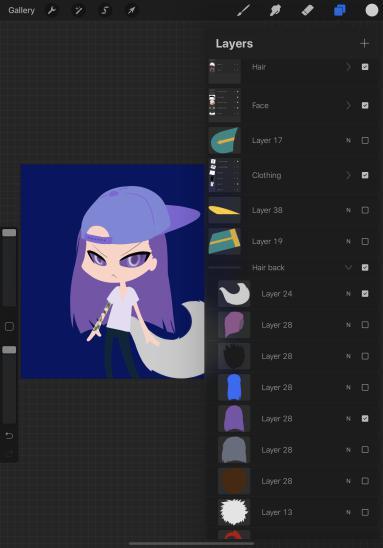The image size is (383, 548).
Task: Add a new layer with plus icon
Action: (364, 43)
